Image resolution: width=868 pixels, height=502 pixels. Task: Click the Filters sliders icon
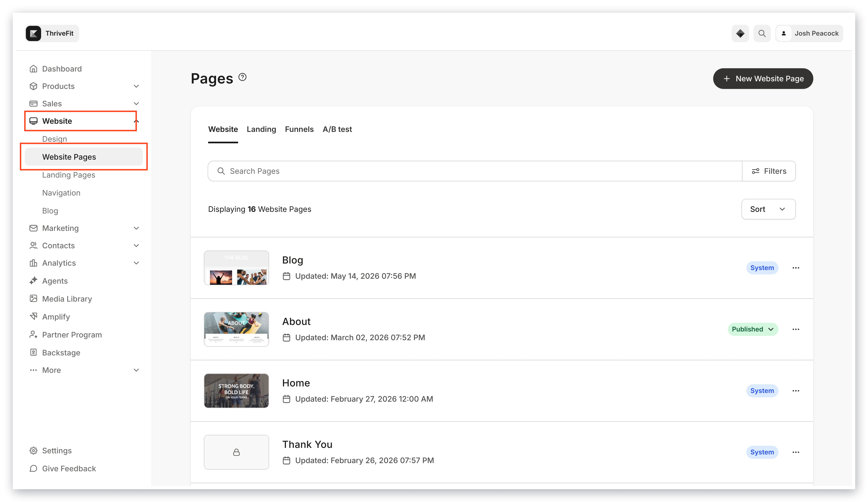coord(755,171)
